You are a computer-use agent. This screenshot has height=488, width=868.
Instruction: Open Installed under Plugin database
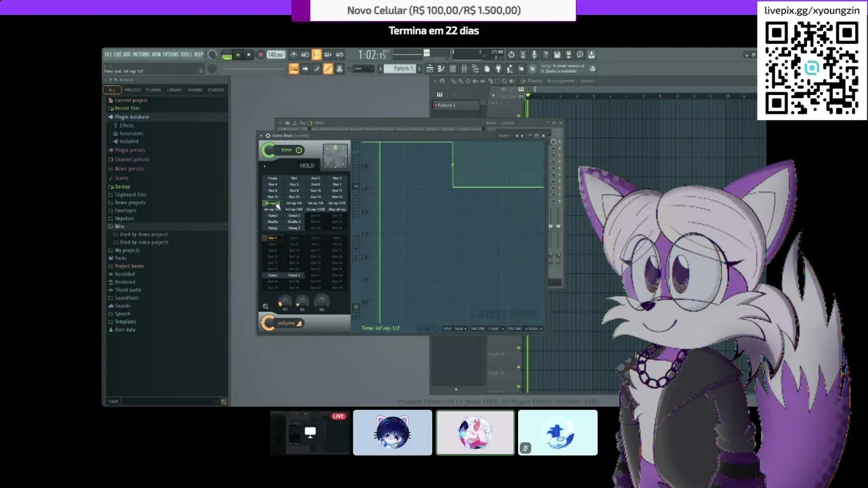[129, 142]
